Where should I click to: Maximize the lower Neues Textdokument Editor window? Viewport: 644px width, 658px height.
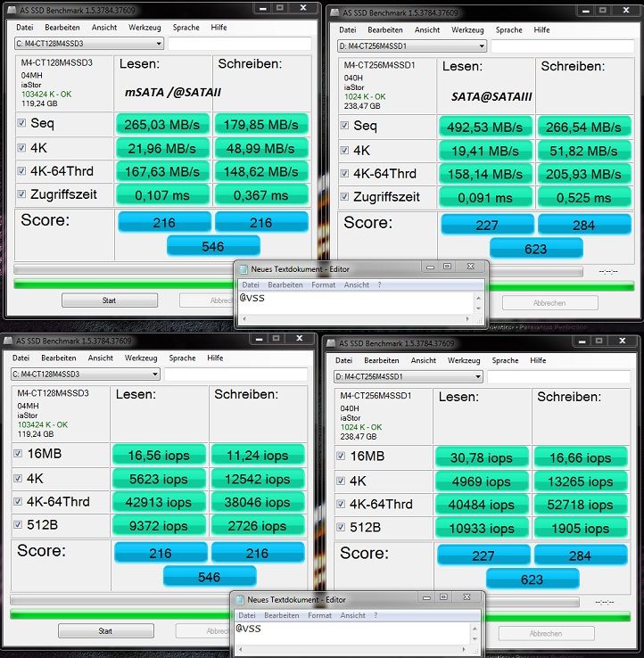pyautogui.click(x=443, y=597)
